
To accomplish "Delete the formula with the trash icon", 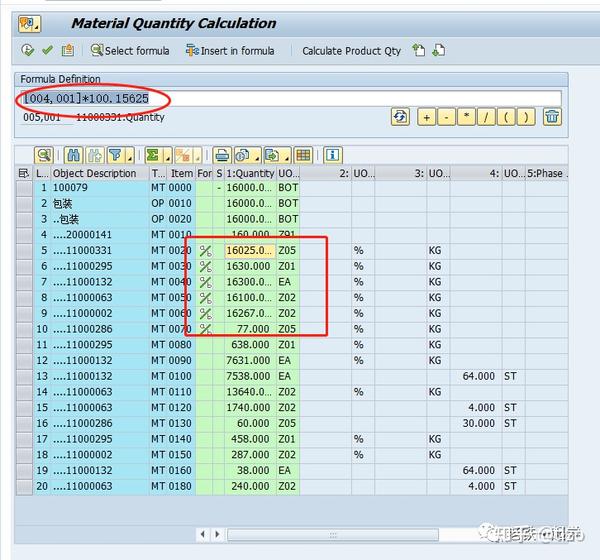I will point(552,117).
